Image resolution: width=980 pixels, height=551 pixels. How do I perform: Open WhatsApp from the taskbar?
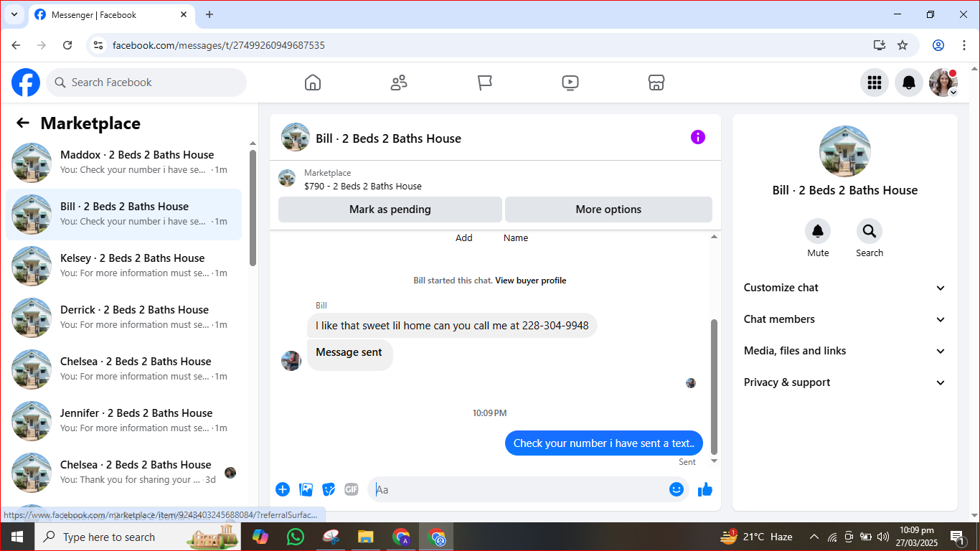tap(295, 537)
